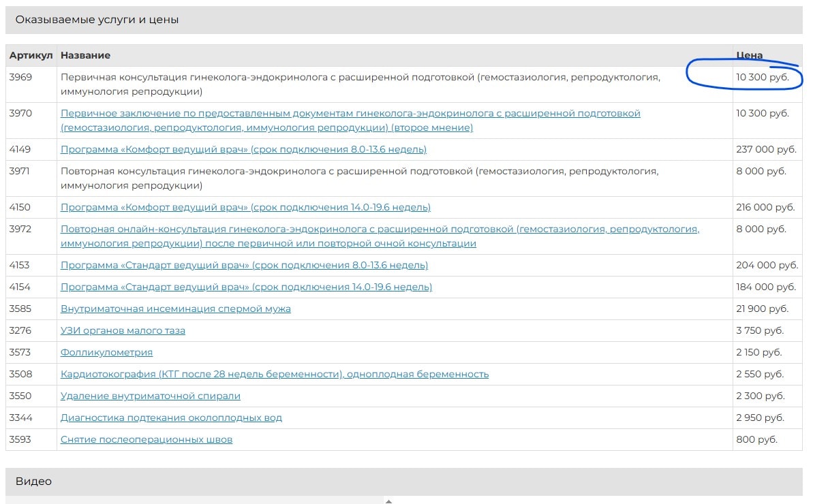Click the Фолликулометрия service link
Image resolution: width=813 pixels, height=504 pixels.
(x=106, y=352)
